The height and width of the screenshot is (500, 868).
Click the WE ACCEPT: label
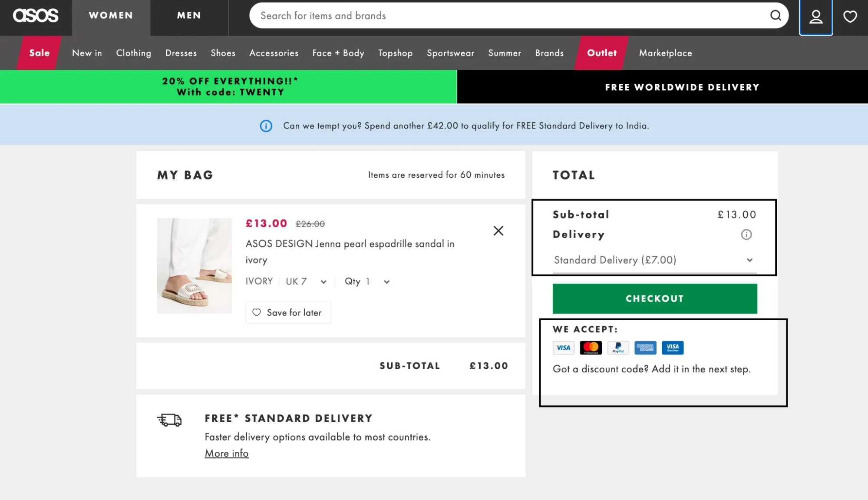(x=585, y=329)
